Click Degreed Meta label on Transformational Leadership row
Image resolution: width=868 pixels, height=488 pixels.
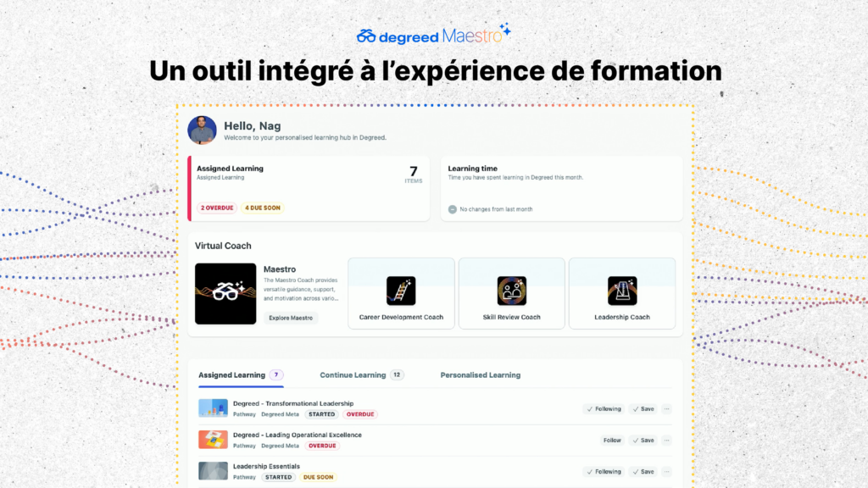[x=280, y=414]
